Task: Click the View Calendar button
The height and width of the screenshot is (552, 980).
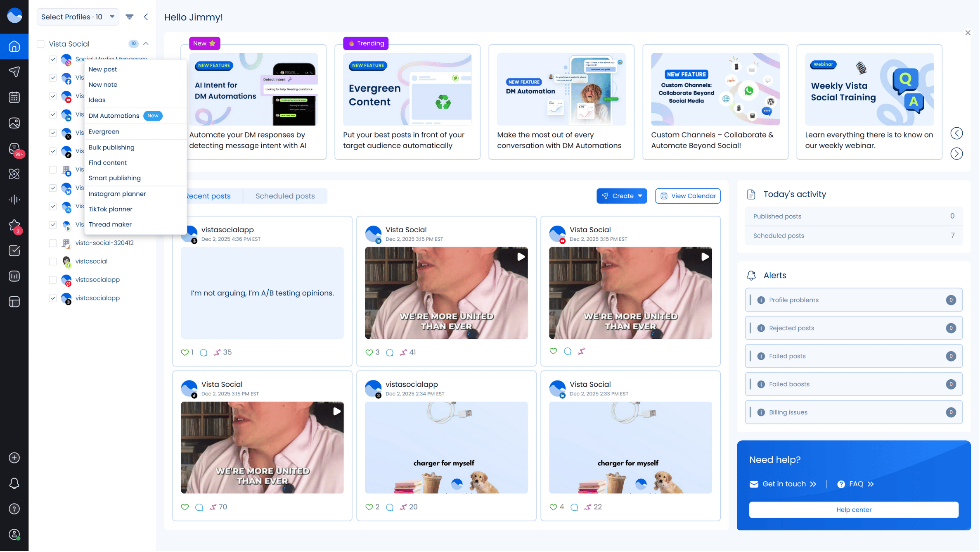Action: [689, 196]
